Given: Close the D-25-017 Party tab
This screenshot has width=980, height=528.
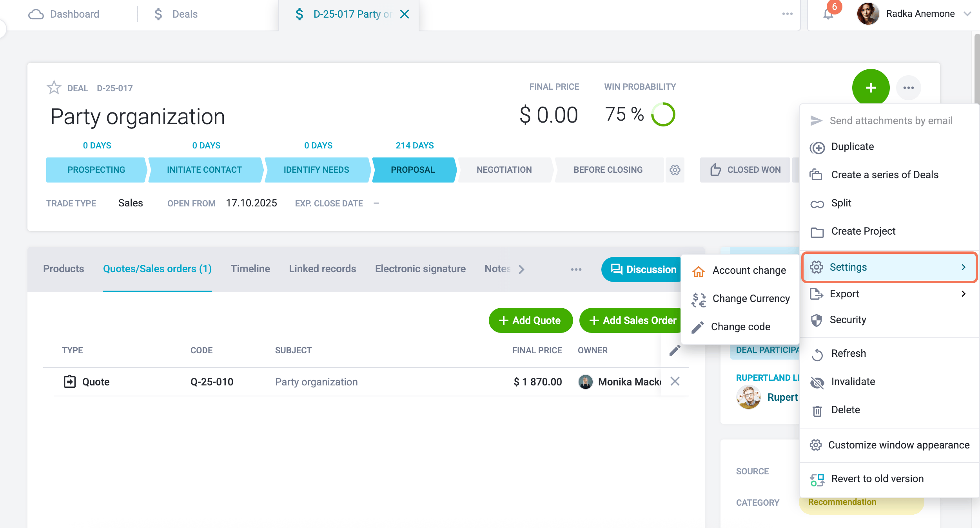Looking at the screenshot, I should pyautogui.click(x=405, y=14).
